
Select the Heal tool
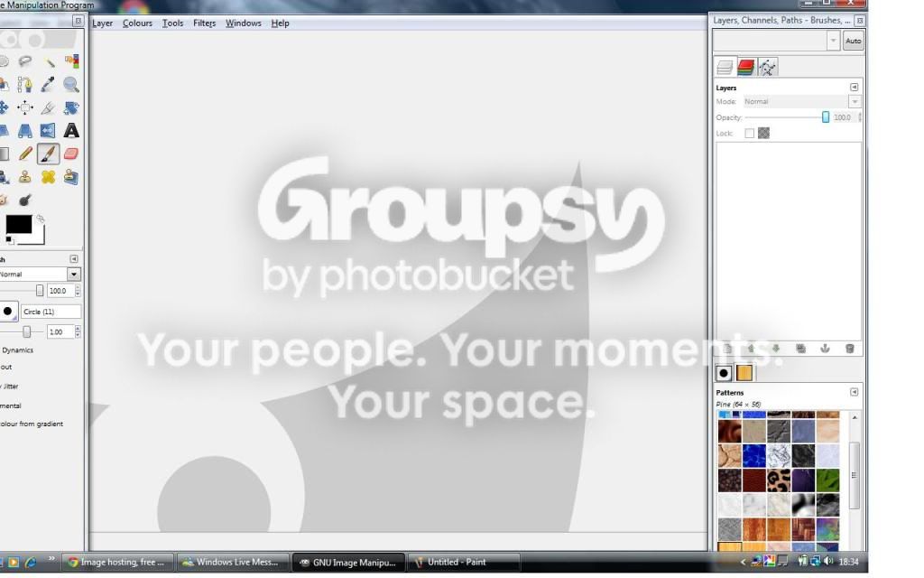pos(49,177)
